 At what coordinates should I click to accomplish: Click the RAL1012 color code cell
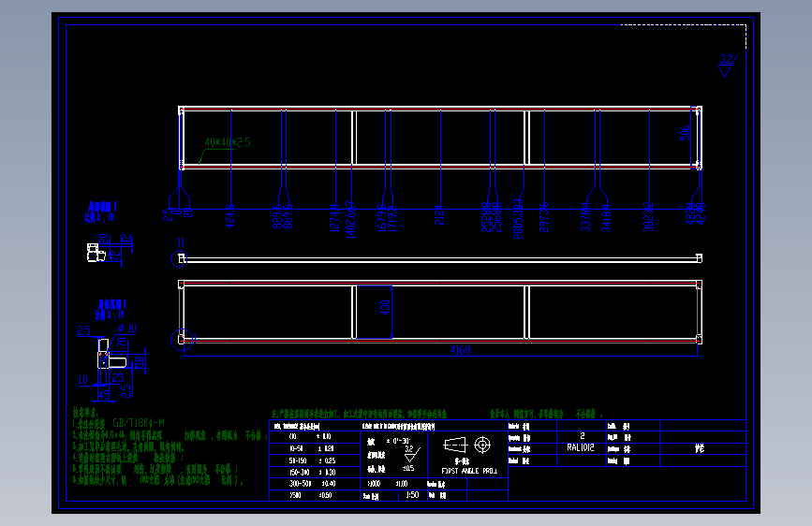pos(581,447)
